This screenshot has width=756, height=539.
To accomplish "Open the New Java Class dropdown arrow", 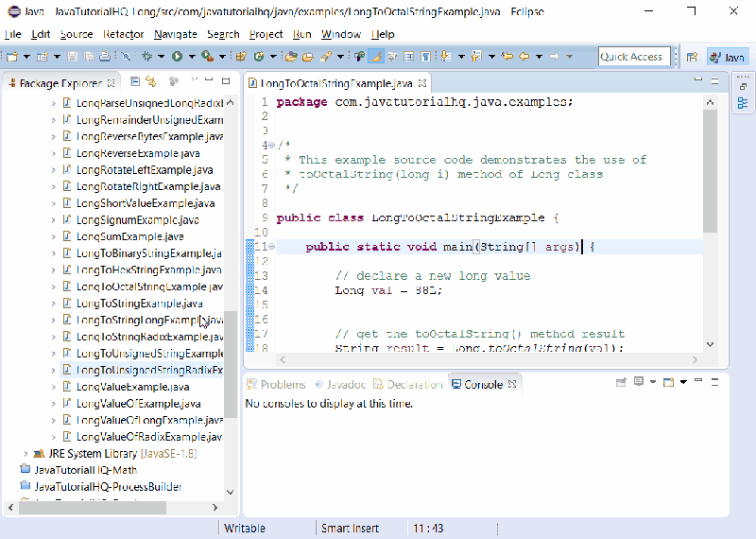I will [x=273, y=57].
